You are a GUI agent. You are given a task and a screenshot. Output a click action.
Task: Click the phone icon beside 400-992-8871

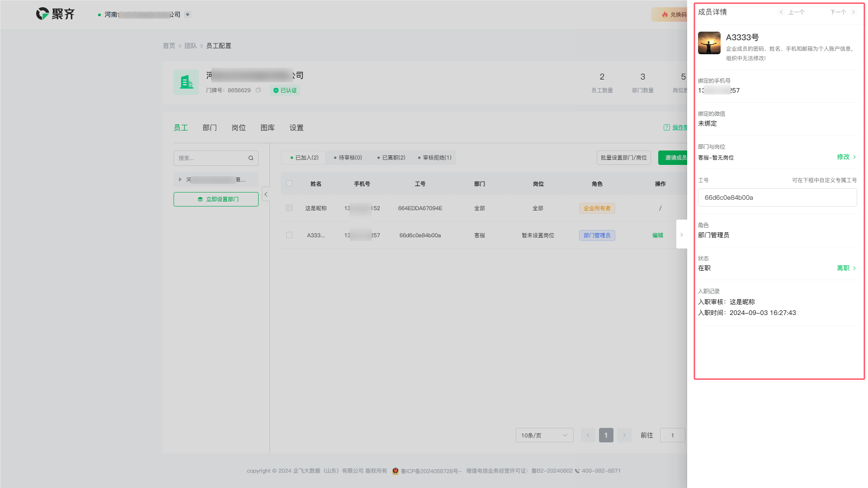[577, 471]
